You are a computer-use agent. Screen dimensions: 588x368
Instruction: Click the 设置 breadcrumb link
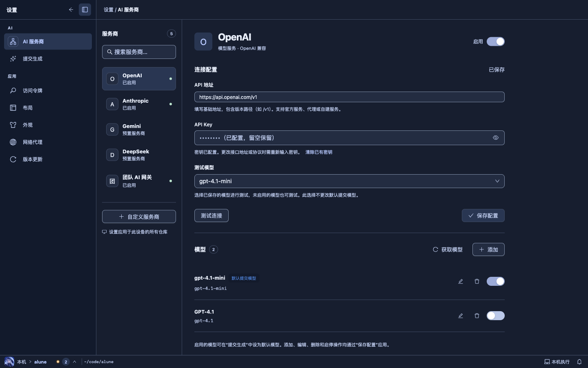(x=108, y=9)
